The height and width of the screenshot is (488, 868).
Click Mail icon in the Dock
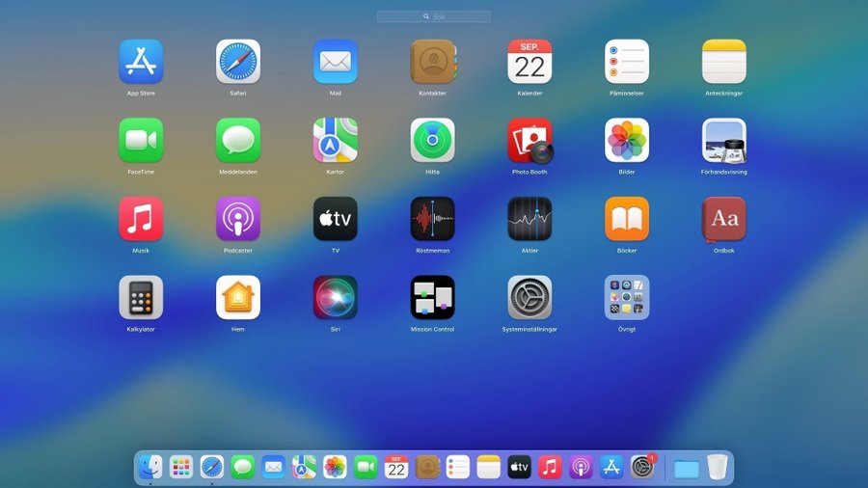click(x=274, y=468)
